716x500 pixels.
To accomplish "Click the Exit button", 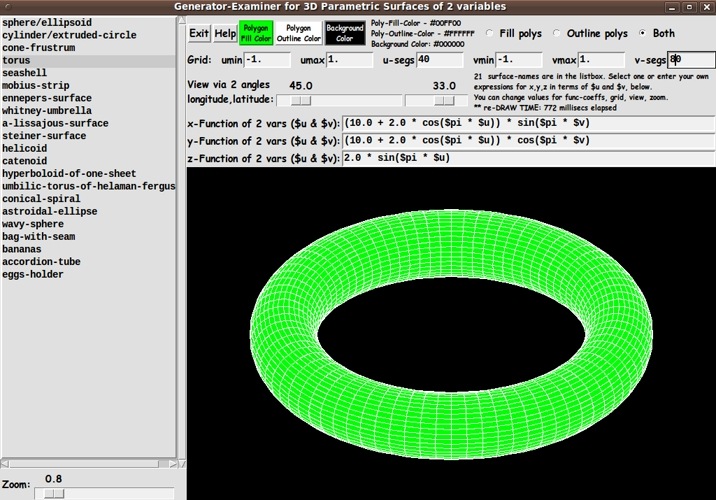I will (200, 33).
